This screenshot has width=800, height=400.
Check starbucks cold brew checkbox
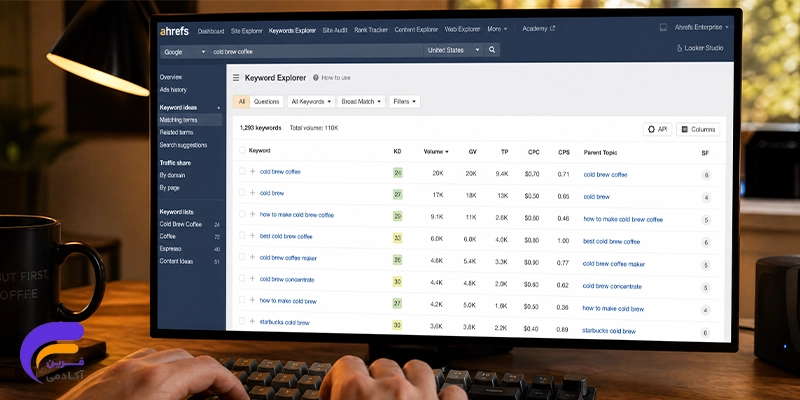[x=242, y=321]
